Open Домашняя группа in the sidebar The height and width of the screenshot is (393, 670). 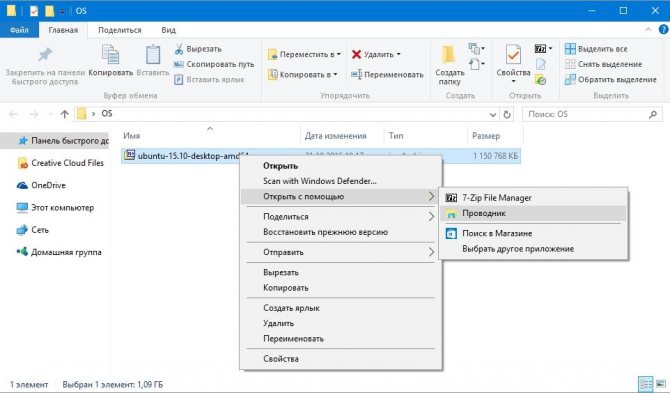tap(59, 252)
